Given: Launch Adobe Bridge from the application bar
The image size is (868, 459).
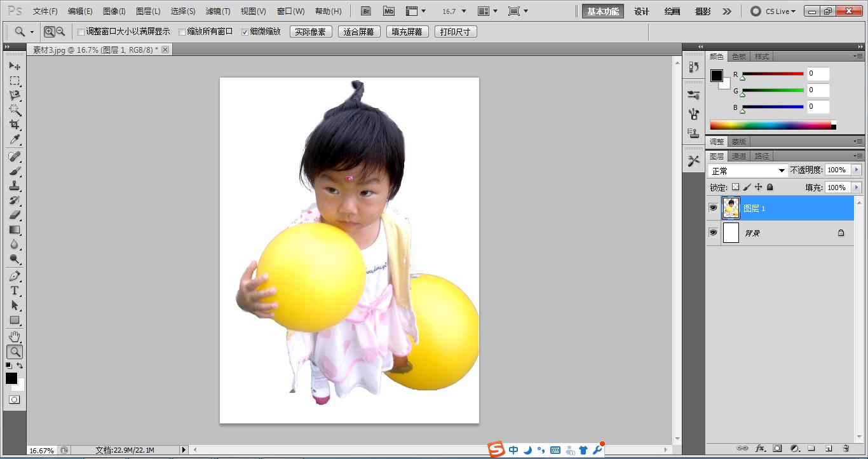Looking at the screenshot, I should (x=366, y=11).
